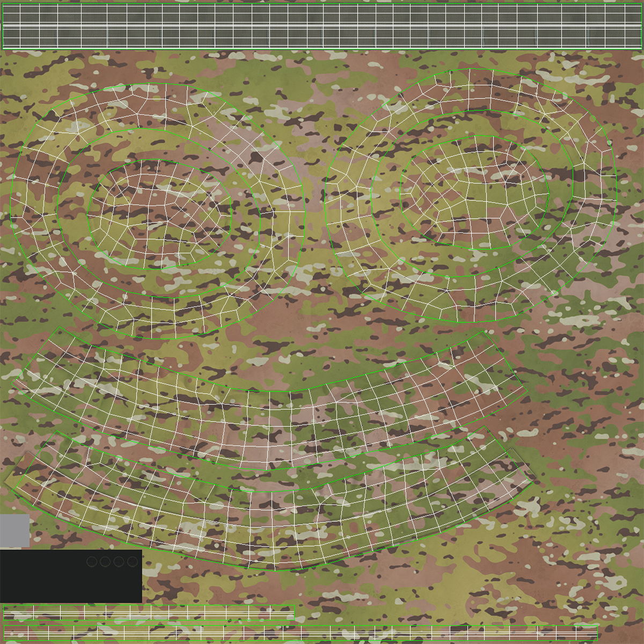Click the solid gray square texture patch
This screenshot has height=644, width=644.
click(14, 531)
